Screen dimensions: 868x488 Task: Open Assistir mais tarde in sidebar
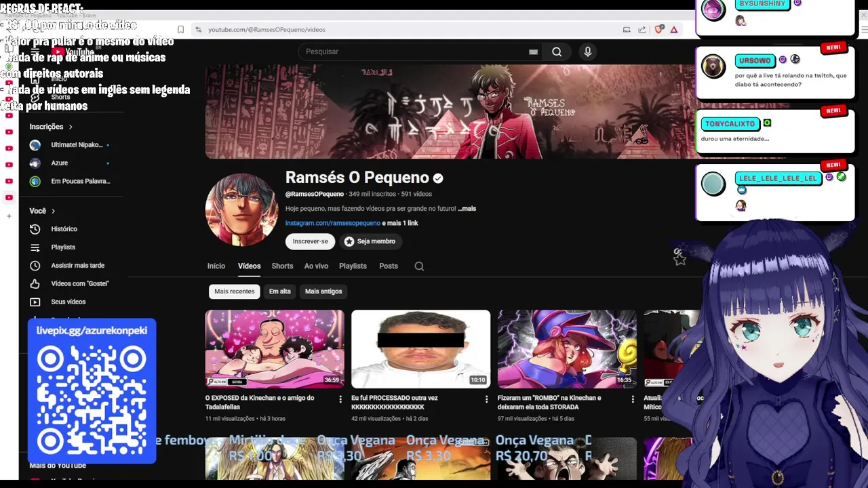pyautogui.click(x=78, y=266)
